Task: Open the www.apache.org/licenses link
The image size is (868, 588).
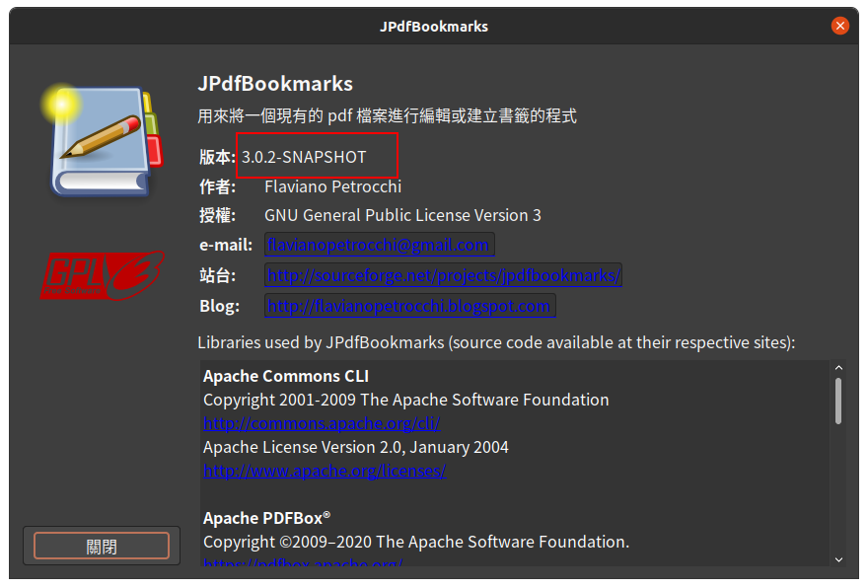Action: pos(325,471)
